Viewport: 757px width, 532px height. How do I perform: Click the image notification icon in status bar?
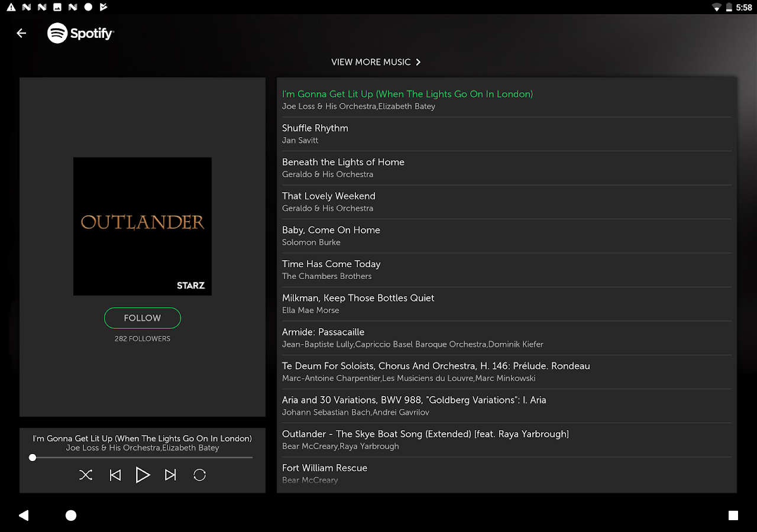click(x=57, y=7)
